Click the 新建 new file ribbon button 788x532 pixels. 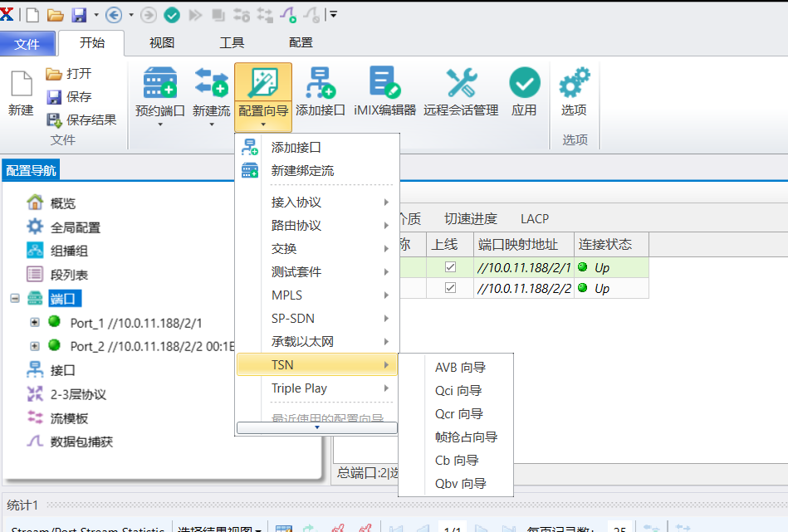pyautogui.click(x=21, y=94)
